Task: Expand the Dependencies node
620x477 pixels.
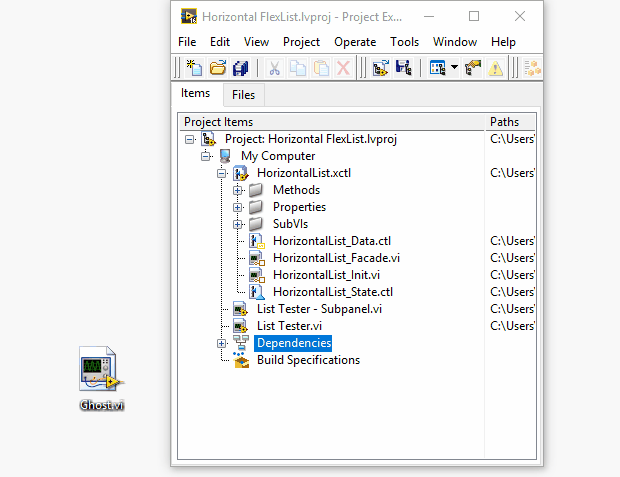Action: (222, 343)
